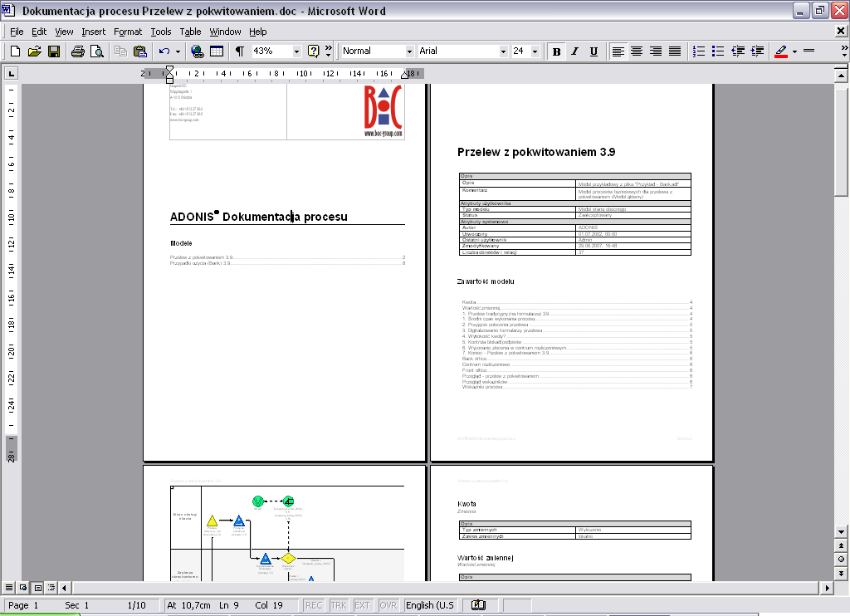Toggle Show/Hide paragraph marks
Image resolution: width=850 pixels, height=616 pixels.
240,51
